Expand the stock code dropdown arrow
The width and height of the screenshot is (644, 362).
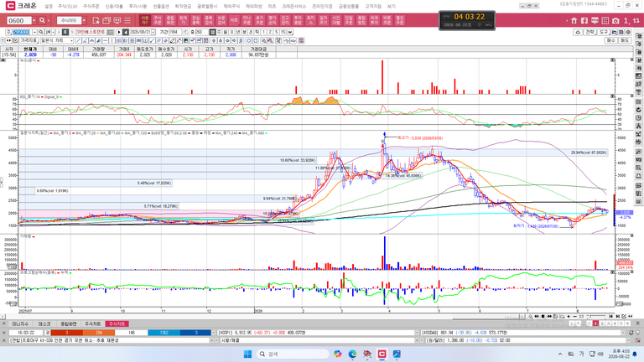[x=34, y=32]
